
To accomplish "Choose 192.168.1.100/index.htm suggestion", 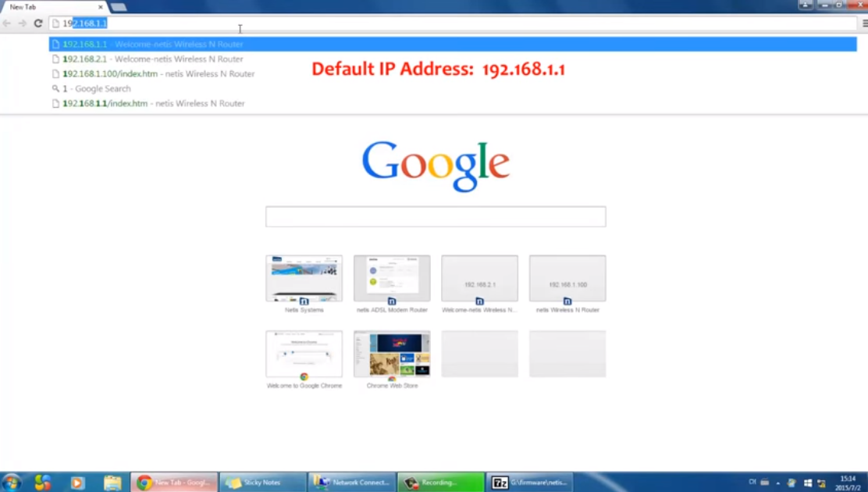I will (453, 73).
